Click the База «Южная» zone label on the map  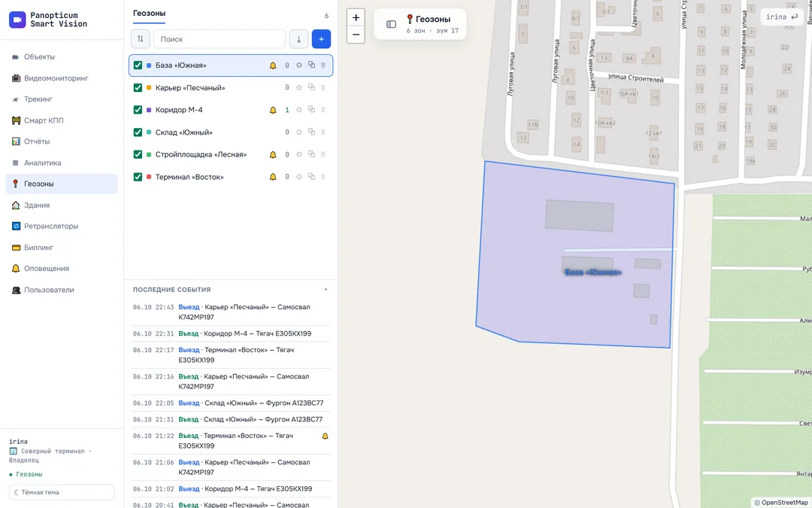pos(592,272)
